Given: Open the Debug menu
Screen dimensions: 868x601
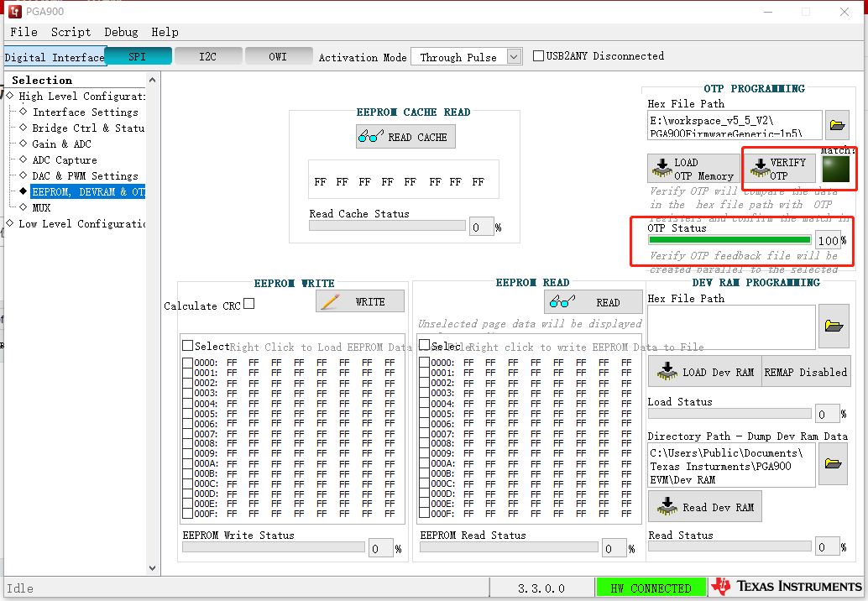Looking at the screenshot, I should (x=121, y=32).
